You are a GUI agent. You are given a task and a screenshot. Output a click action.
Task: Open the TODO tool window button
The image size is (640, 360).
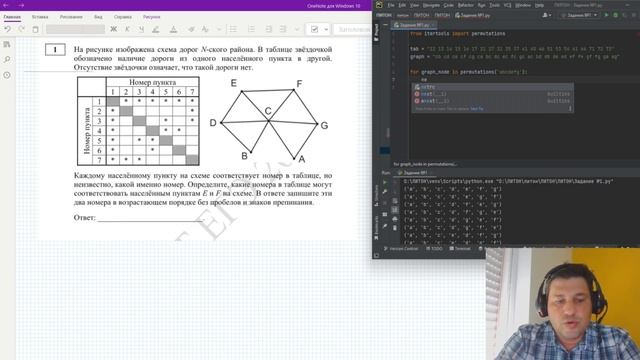click(434, 248)
